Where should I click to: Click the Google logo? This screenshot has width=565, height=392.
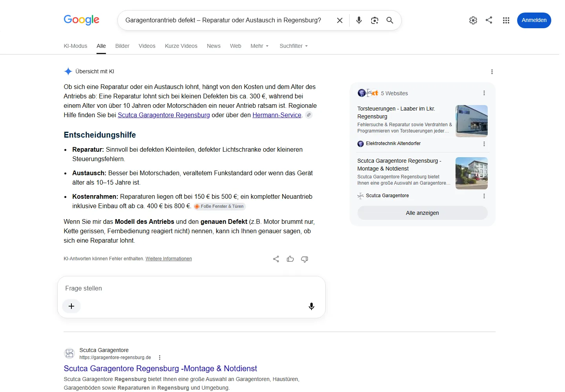[82, 20]
